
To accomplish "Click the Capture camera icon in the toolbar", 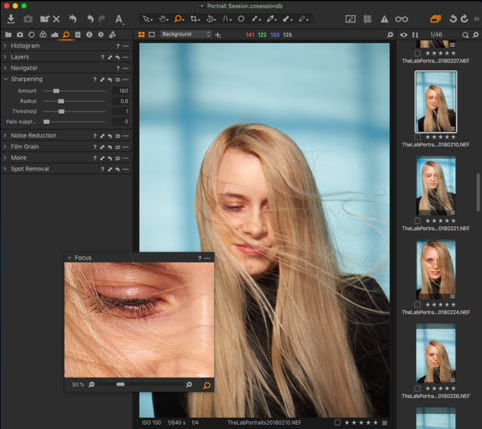I will tap(28, 19).
